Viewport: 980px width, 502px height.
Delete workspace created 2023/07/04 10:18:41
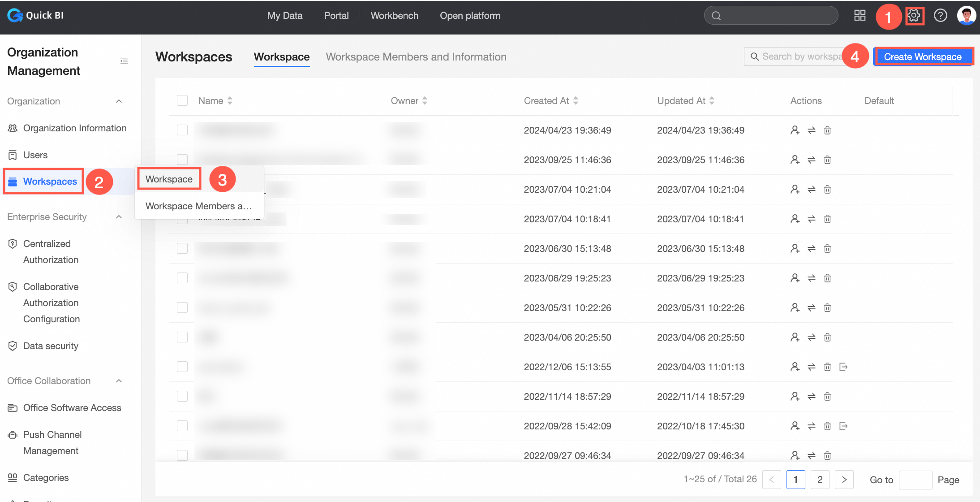pos(827,219)
